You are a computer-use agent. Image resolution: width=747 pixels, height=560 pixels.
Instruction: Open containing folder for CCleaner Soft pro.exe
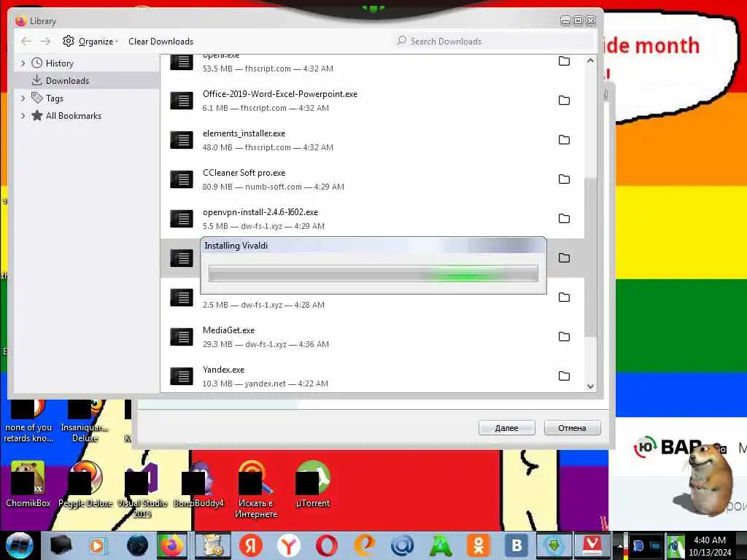[564, 179]
